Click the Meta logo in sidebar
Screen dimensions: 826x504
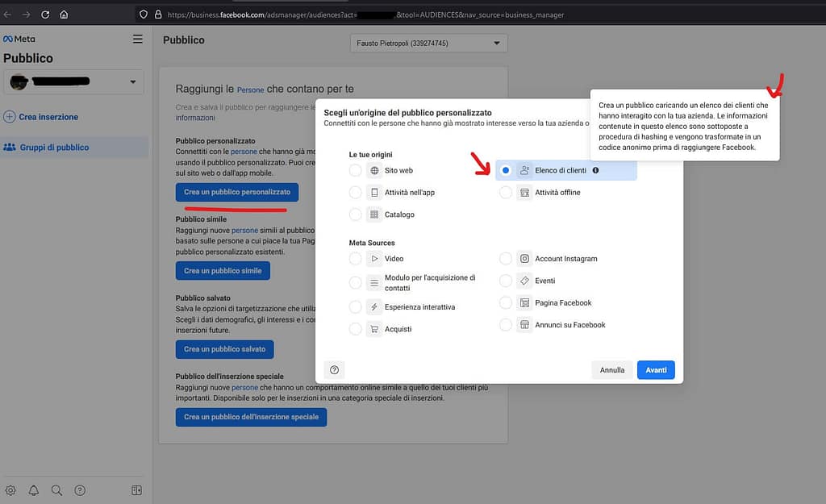pyautogui.click(x=19, y=39)
